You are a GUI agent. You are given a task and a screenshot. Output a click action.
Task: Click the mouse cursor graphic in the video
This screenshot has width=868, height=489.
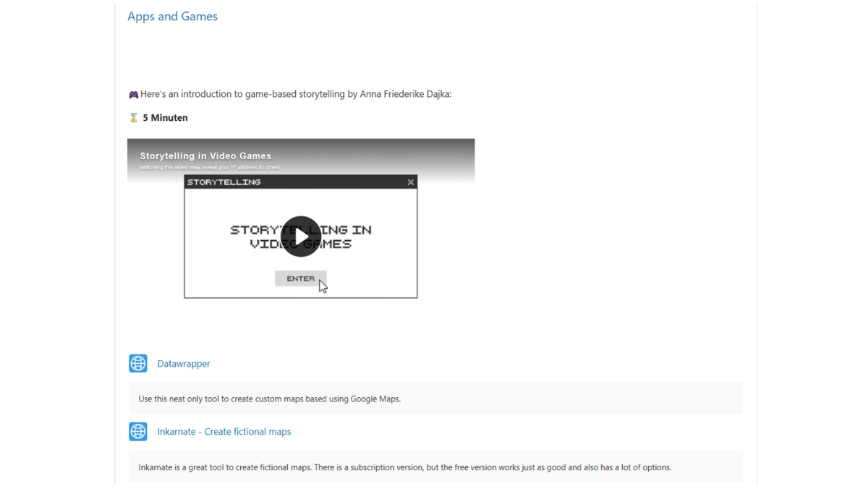point(323,286)
